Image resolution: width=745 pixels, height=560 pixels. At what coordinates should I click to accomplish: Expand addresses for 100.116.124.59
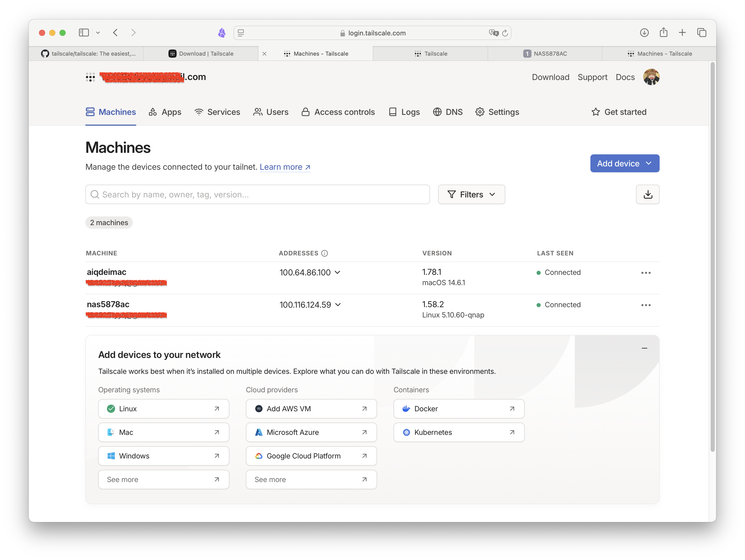[x=338, y=305]
